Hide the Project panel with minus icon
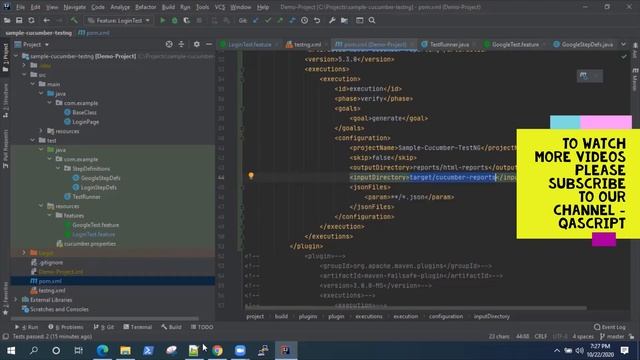Viewport: 640px width, 360px height. point(209,44)
